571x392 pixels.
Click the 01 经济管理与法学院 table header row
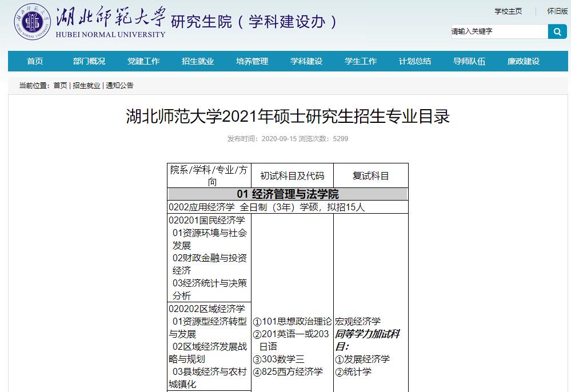288,194
